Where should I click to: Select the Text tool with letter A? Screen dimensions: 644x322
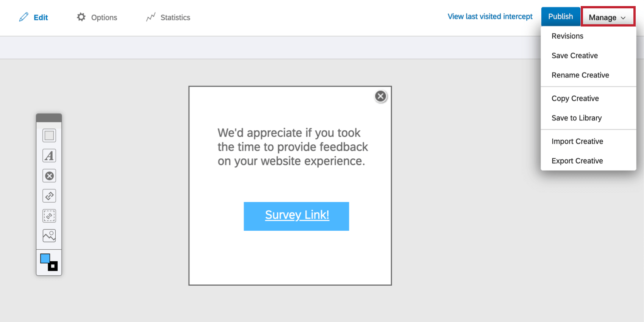pyautogui.click(x=49, y=156)
